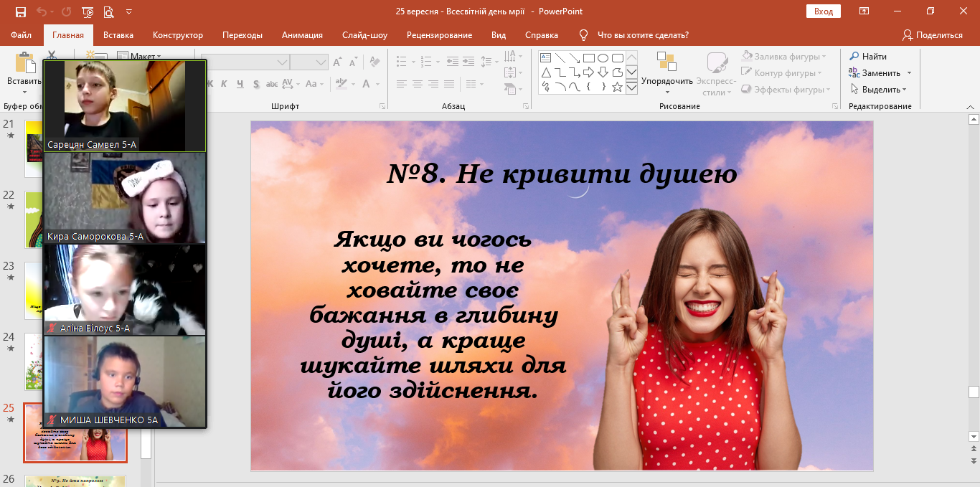Image resolution: width=980 pixels, height=487 pixels.
Task: Click the Find (Найти) magnifier button
Action: [868, 56]
